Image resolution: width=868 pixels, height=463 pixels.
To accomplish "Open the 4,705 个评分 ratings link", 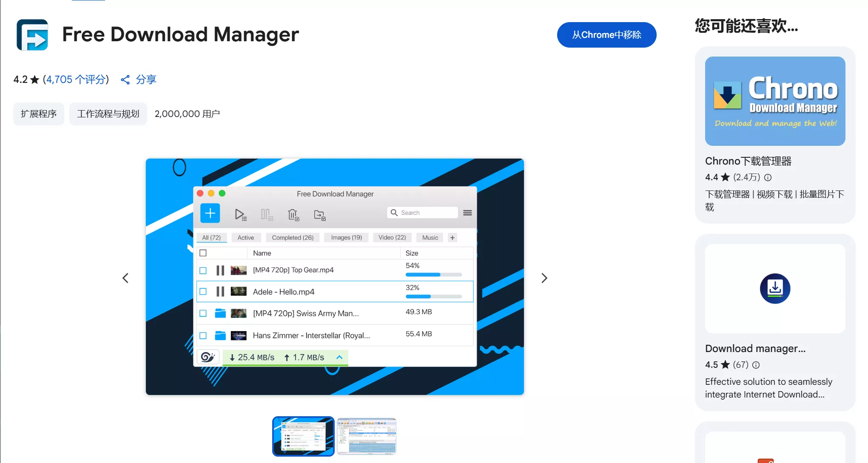I will coord(76,80).
